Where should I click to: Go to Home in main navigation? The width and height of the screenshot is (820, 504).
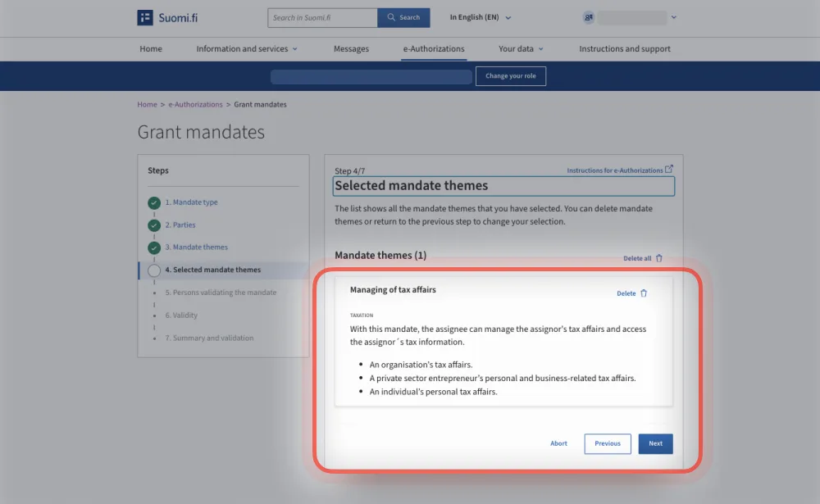pos(151,48)
